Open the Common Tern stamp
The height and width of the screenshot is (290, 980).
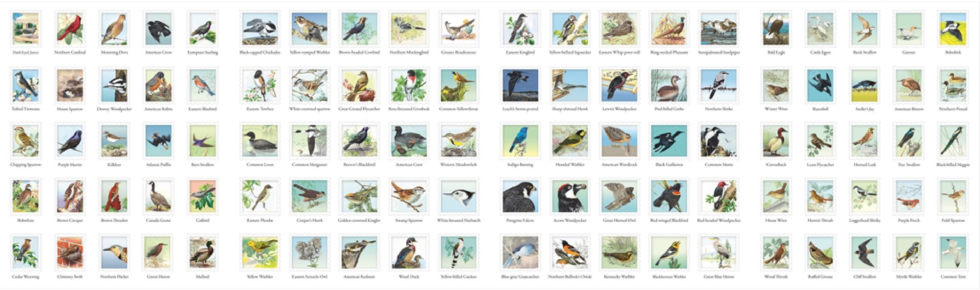953,252
